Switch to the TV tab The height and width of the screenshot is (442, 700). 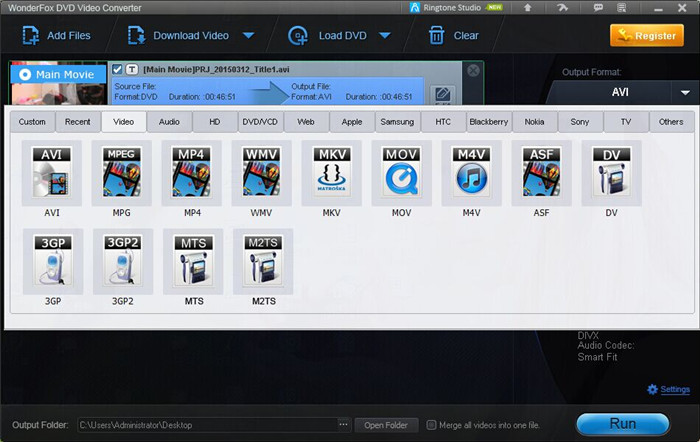(626, 122)
